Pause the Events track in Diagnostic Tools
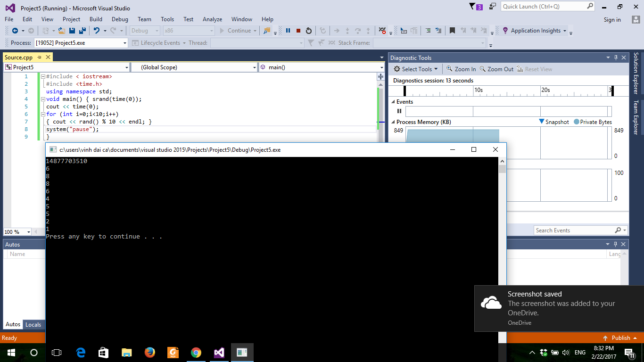644x362 pixels. click(x=399, y=111)
